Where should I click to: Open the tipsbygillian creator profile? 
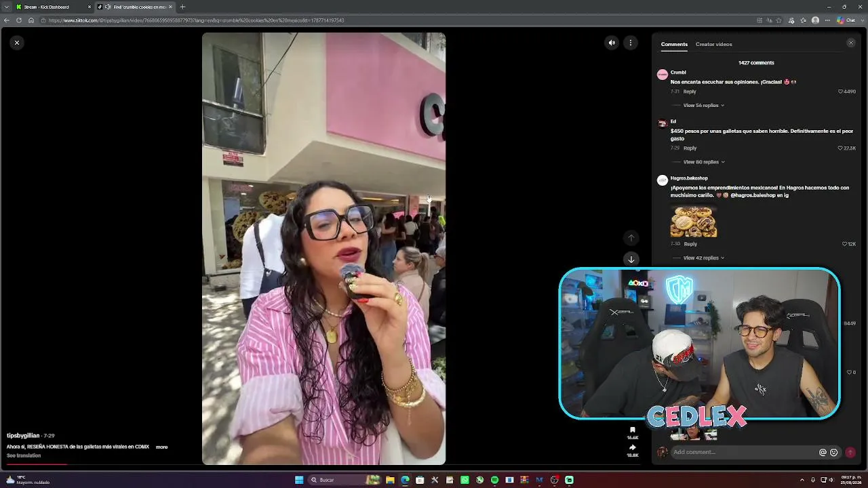pos(23,436)
